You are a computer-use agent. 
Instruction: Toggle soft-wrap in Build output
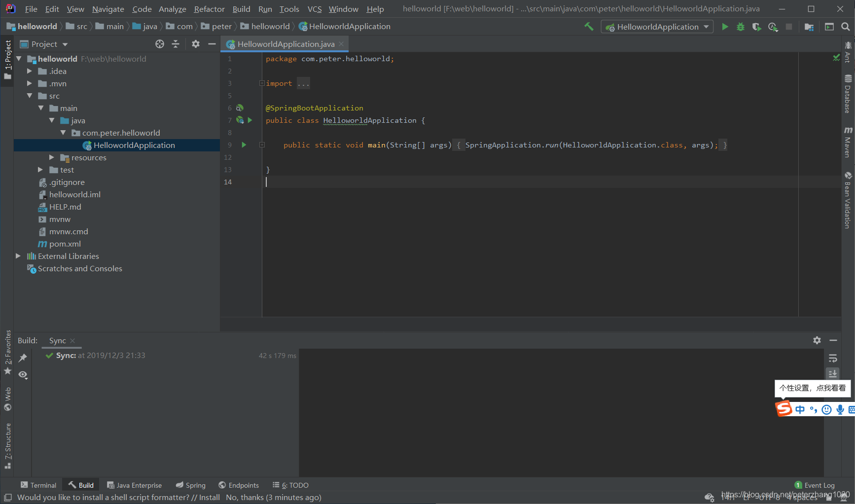tap(833, 358)
